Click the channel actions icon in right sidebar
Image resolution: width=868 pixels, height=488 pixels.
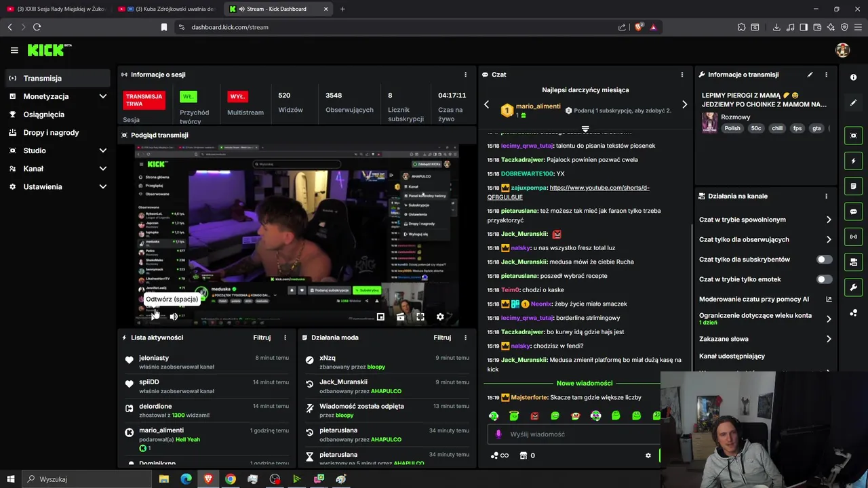(x=854, y=262)
